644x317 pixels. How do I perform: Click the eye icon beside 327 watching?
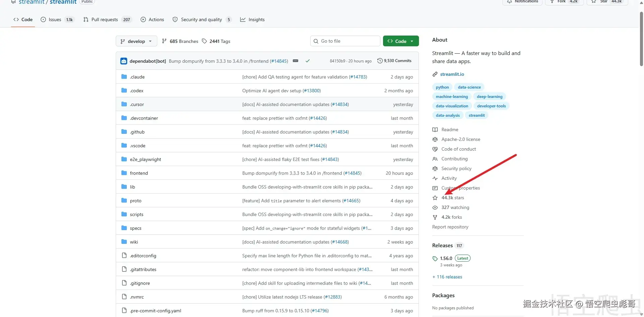[x=435, y=208]
